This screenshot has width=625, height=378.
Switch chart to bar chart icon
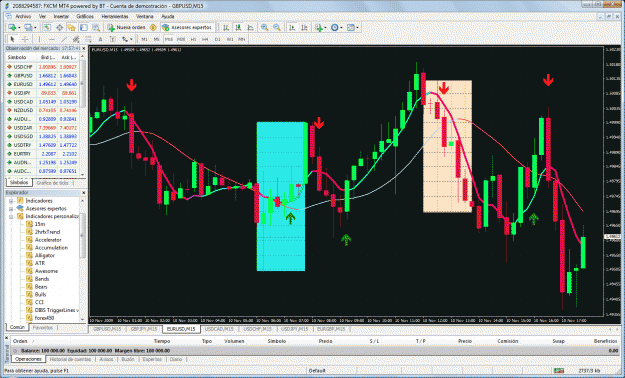(226, 28)
